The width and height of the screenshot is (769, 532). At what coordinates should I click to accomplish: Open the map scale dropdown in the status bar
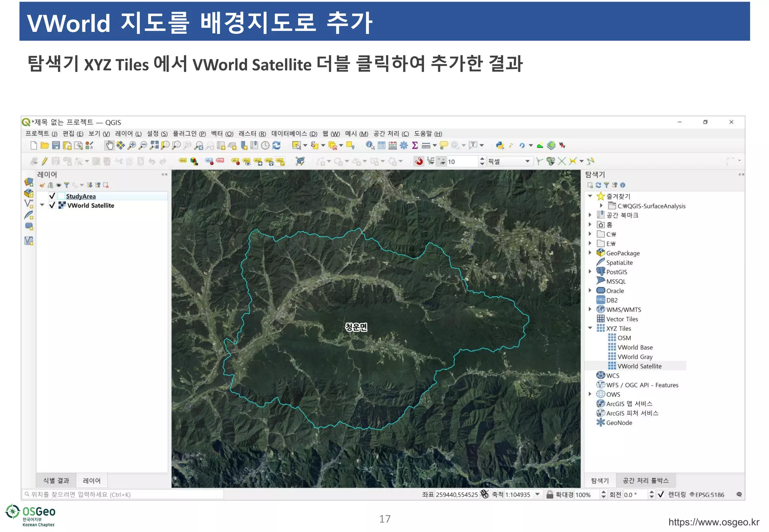point(537,494)
